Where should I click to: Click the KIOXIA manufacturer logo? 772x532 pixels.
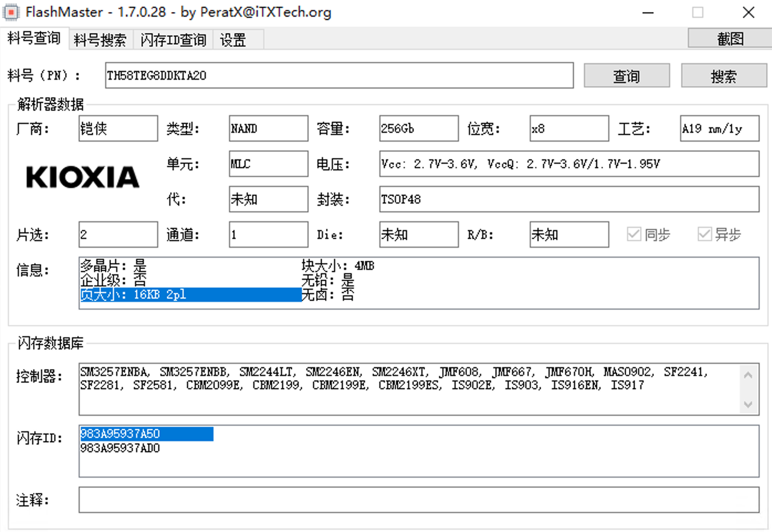pyautogui.click(x=83, y=177)
